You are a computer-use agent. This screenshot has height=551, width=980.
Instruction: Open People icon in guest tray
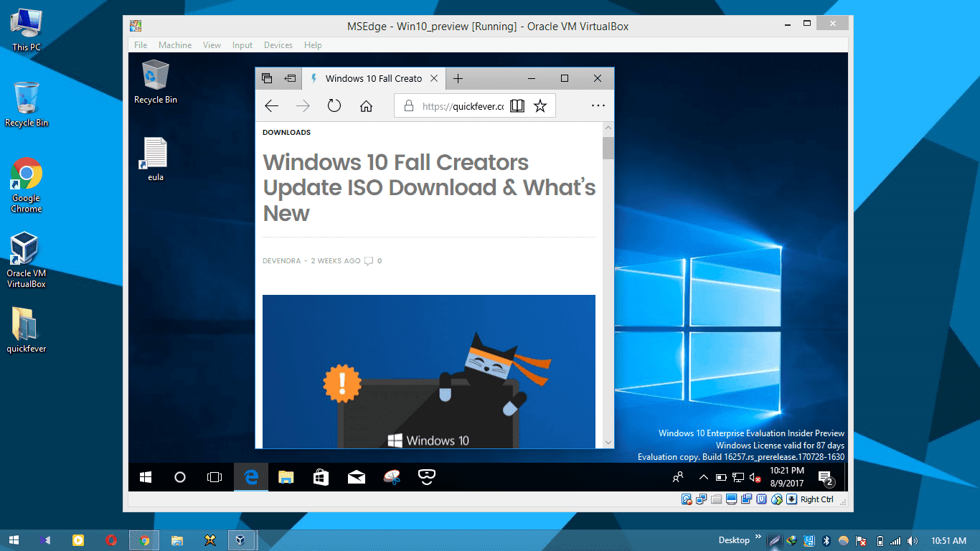[x=677, y=477]
